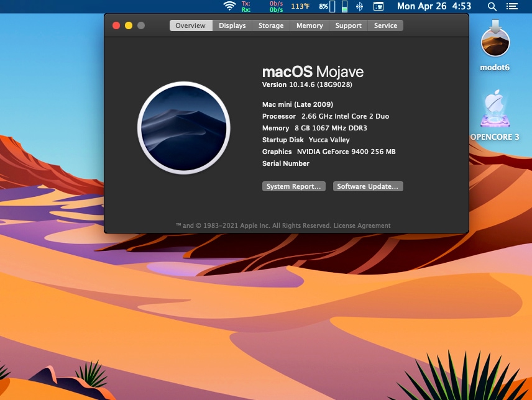Click the Mac mini (Late 2009) text
This screenshot has height=400, width=532.
[x=298, y=104]
